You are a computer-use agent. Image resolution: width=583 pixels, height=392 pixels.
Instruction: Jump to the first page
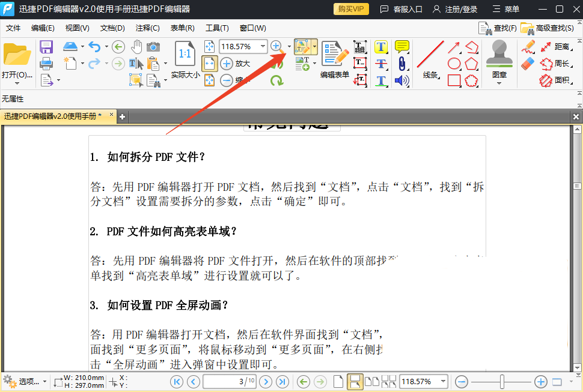(x=177, y=381)
